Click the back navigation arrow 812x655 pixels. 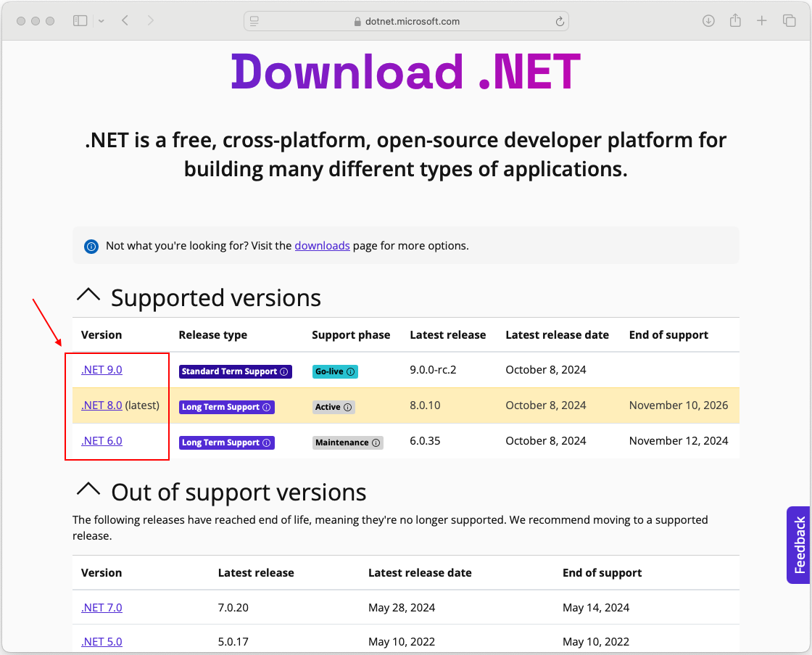point(125,20)
